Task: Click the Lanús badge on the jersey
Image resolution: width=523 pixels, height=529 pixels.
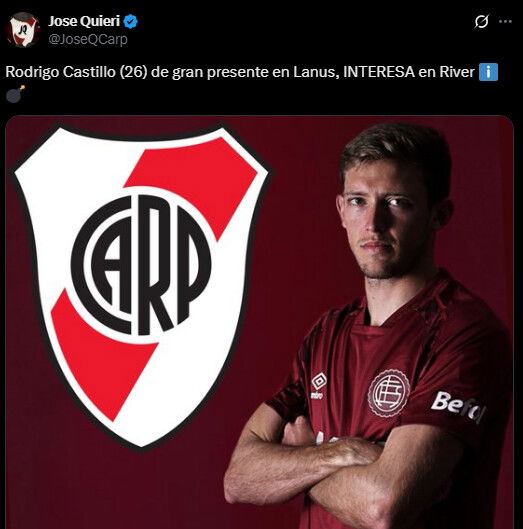Action: click(388, 393)
